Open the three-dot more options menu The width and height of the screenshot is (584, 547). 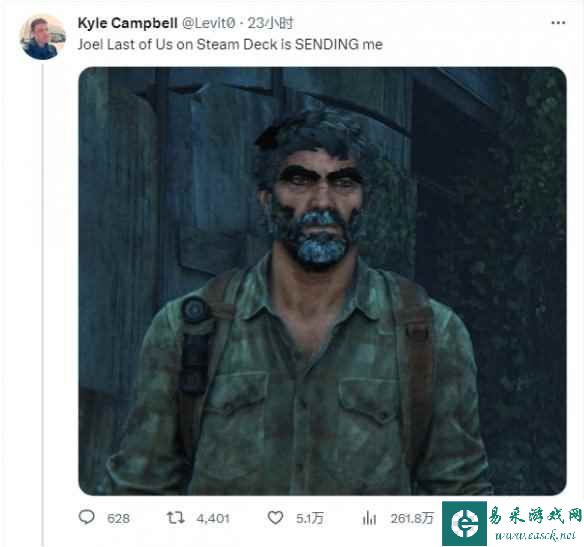[x=558, y=23]
